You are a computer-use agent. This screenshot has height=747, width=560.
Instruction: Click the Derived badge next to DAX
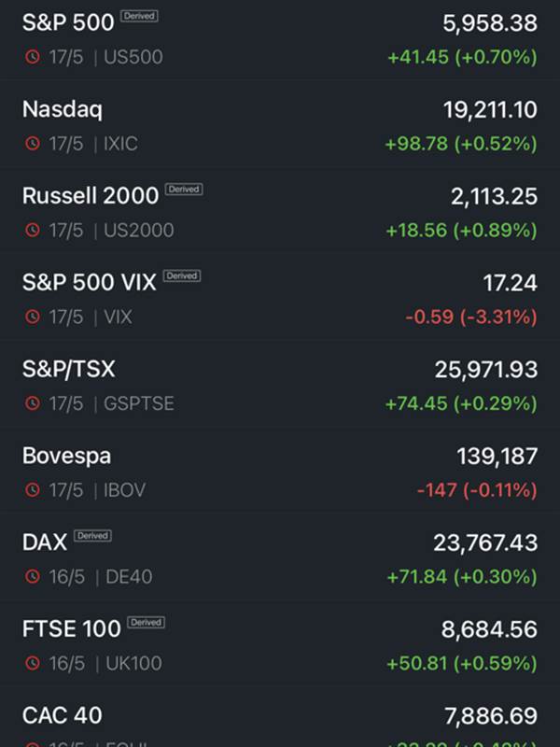point(92,535)
